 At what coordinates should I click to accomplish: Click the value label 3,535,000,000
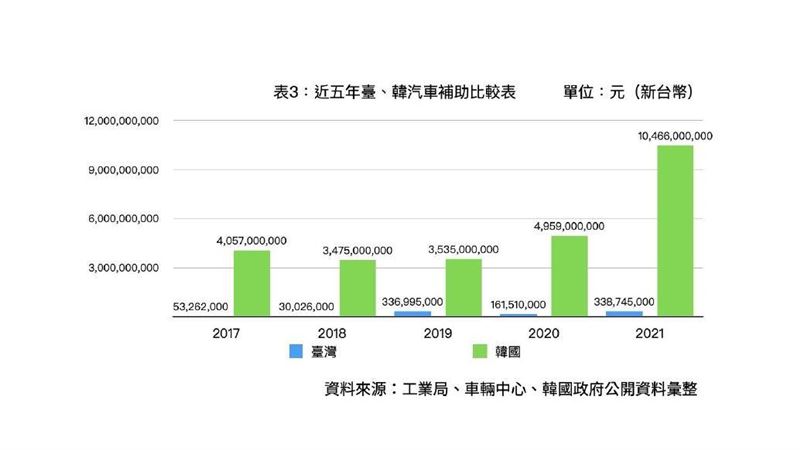pyautogui.click(x=463, y=249)
